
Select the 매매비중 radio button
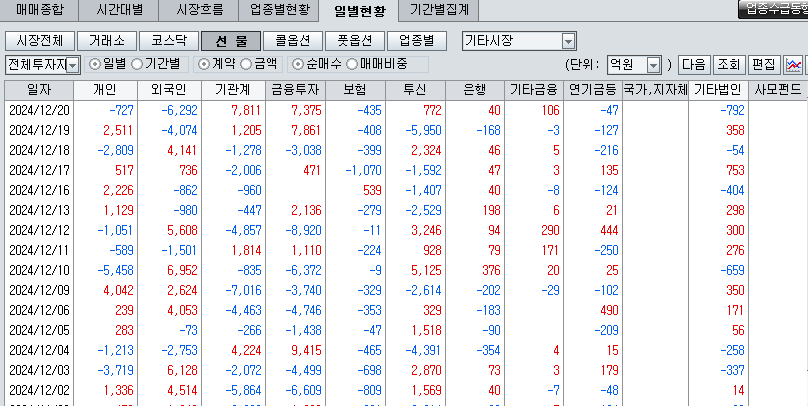352,64
